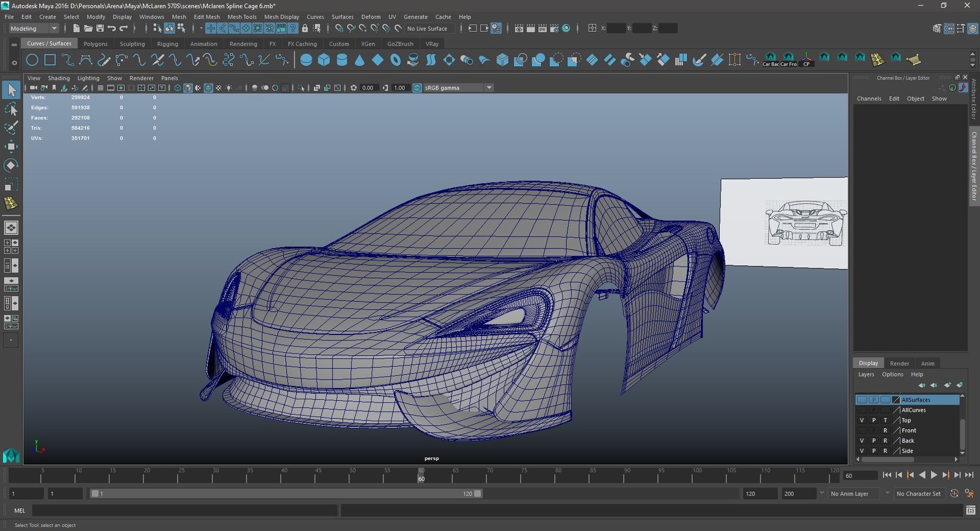Screen dimensions: 980x531
Task: Toggle visibility V box of Back layer
Action: [x=862, y=440]
